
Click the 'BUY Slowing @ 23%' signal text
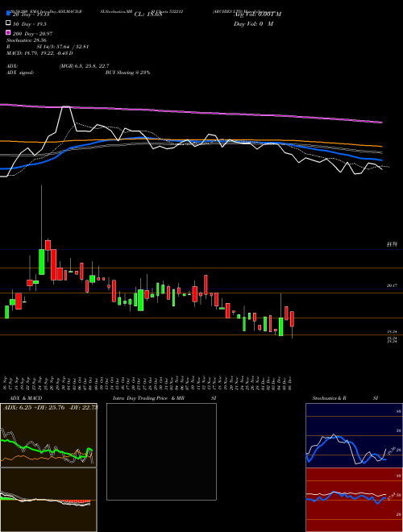pos(128,73)
